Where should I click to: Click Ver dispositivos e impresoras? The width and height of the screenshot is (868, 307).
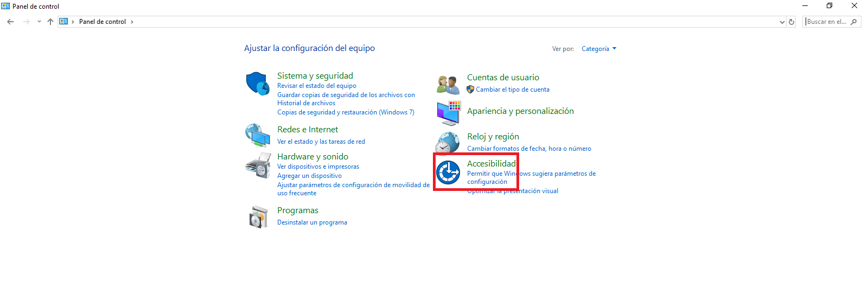point(318,167)
